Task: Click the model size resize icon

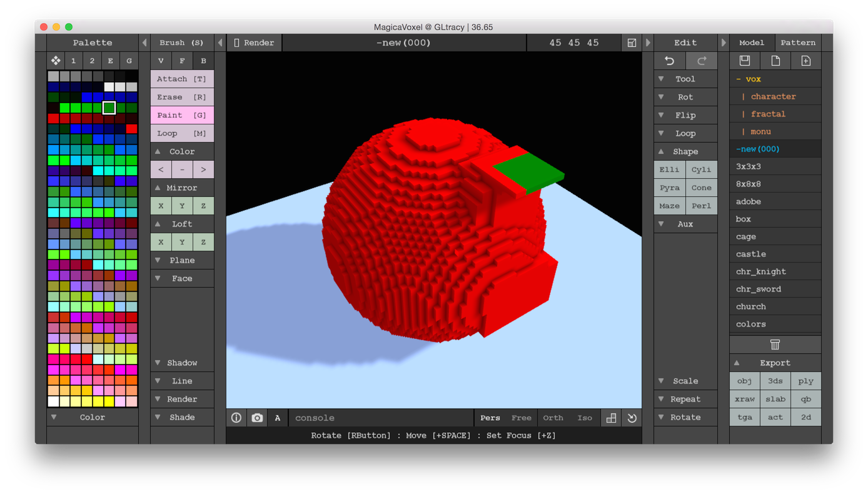Action: click(x=632, y=43)
